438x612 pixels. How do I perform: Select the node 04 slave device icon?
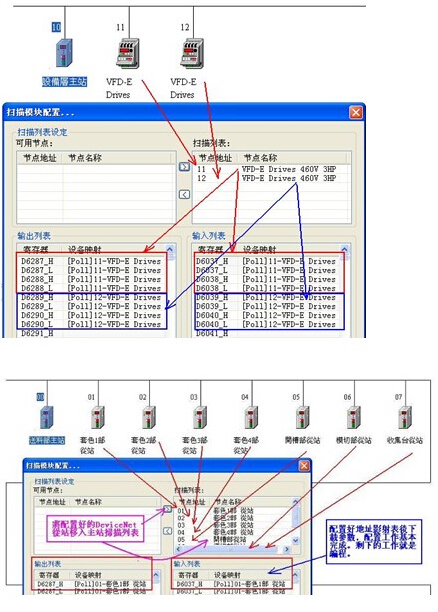tap(251, 418)
